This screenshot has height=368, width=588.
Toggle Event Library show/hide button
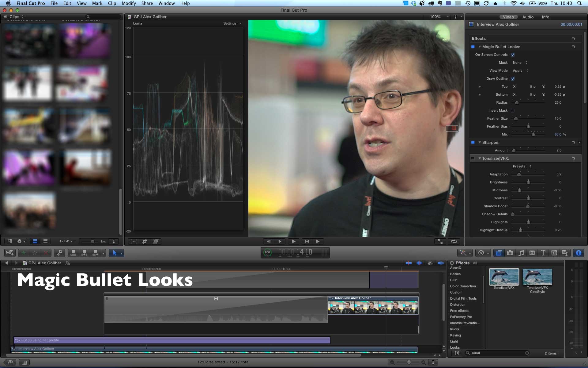tap(9, 241)
